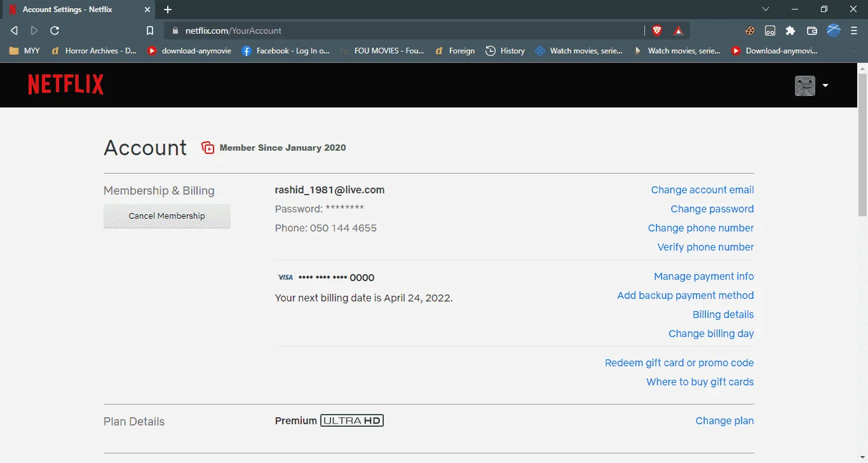
Task: Click Redeem gift card or promo code
Action: point(679,363)
